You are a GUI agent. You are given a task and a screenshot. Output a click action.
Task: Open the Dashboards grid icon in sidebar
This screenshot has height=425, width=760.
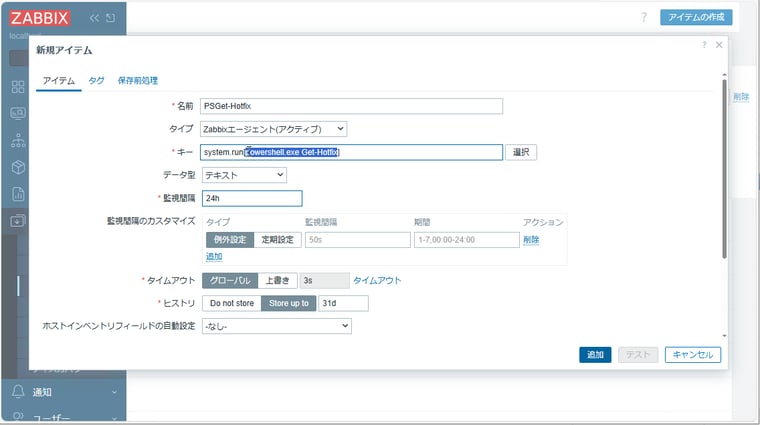click(x=18, y=87)
